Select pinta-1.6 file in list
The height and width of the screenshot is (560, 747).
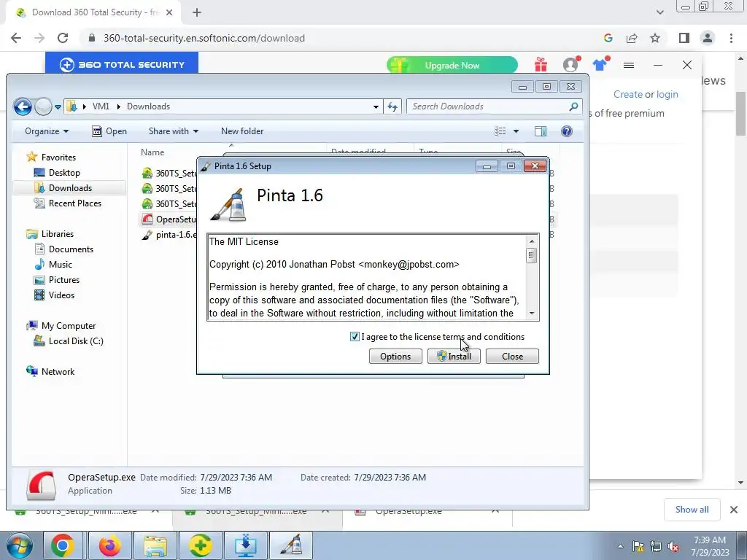[169, 235]
